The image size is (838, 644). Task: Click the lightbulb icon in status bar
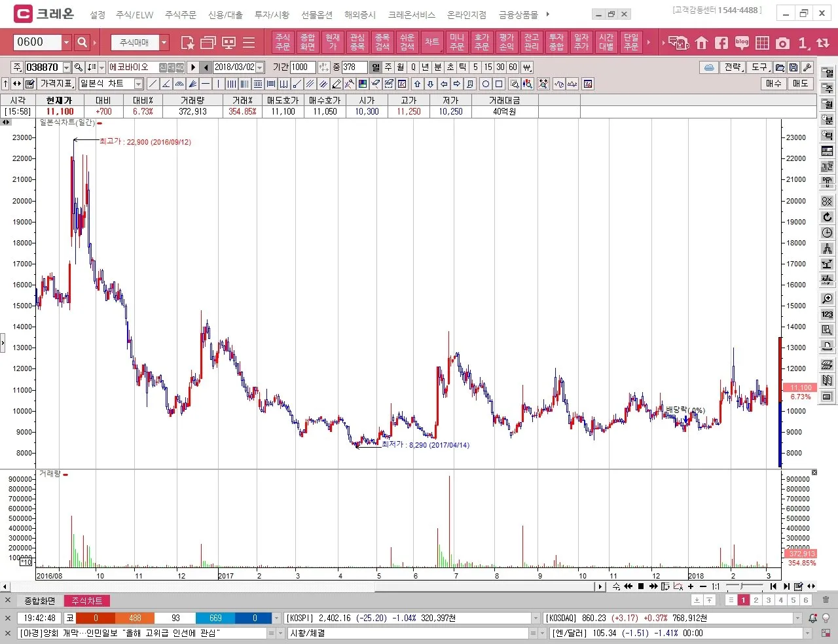tap(826, 618)
